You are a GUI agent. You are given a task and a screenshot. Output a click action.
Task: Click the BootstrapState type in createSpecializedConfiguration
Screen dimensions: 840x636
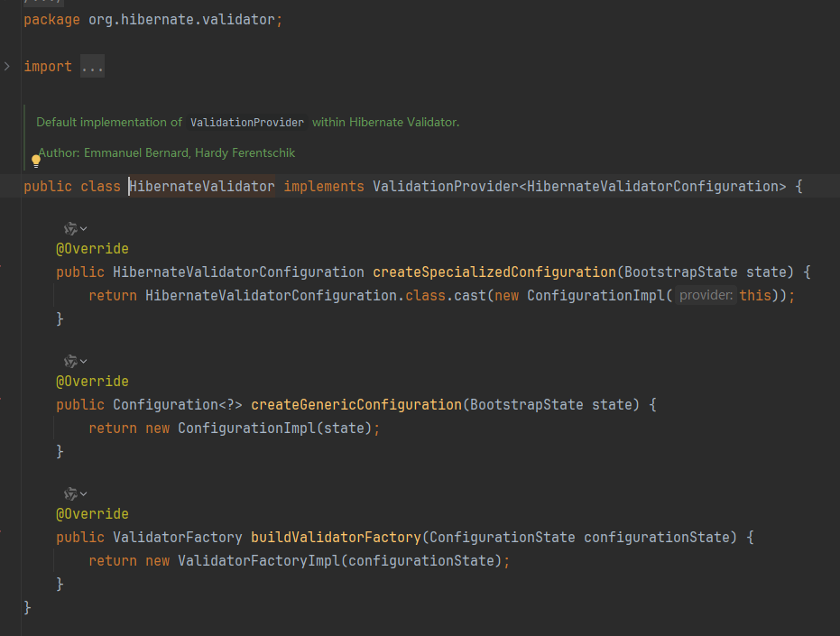[681, 272]
